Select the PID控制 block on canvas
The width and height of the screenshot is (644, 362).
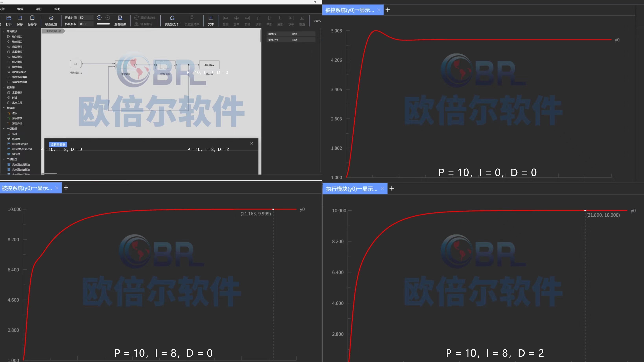pyautogui.click(x=125, y=65)
